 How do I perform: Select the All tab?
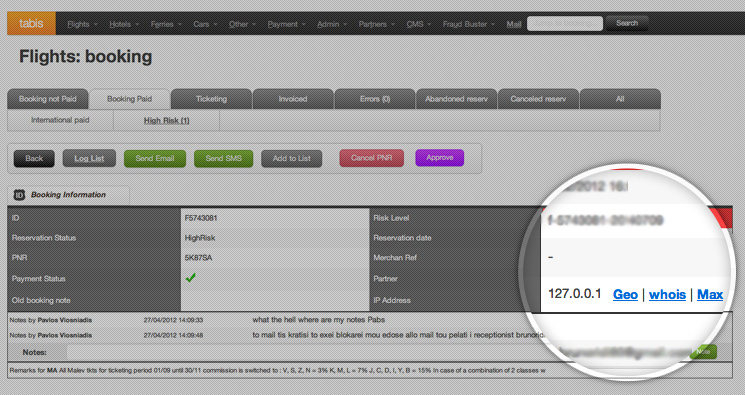click(620, 99)
